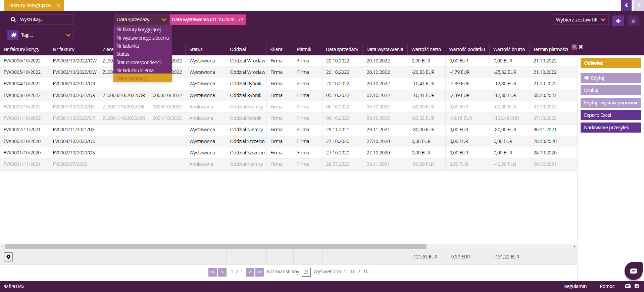Open the message icon in footer
644x292 pixels.
tap(628, 286)
